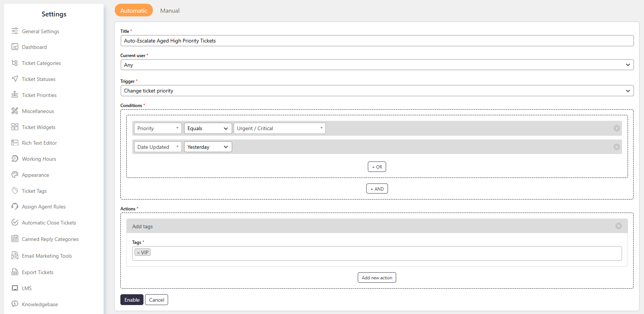Image resolution: width=644 pixels, height=314 pixels.
Task: Switch to the Automatic tab
Action: click(134, 10)
